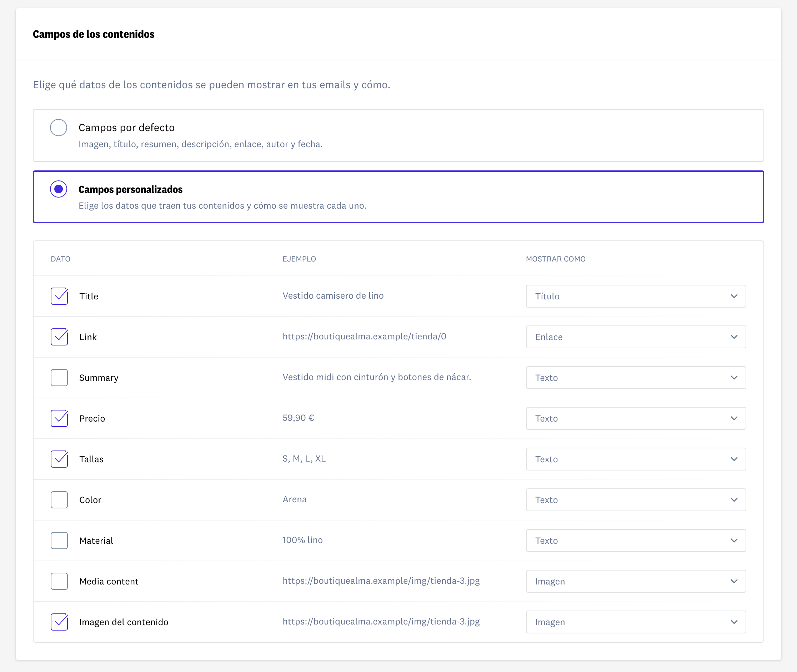Click the Imagen del contenido row's tienda-3.jpg URL
This screenshot has width=797, height=672.
tap(381, 622)
